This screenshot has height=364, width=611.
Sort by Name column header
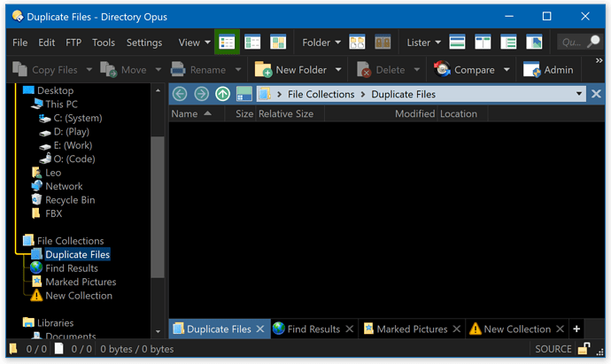pyautogui.click(x=197, y=113)
